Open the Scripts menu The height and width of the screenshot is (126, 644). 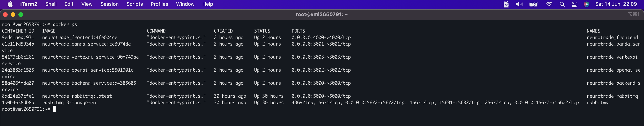135,4
